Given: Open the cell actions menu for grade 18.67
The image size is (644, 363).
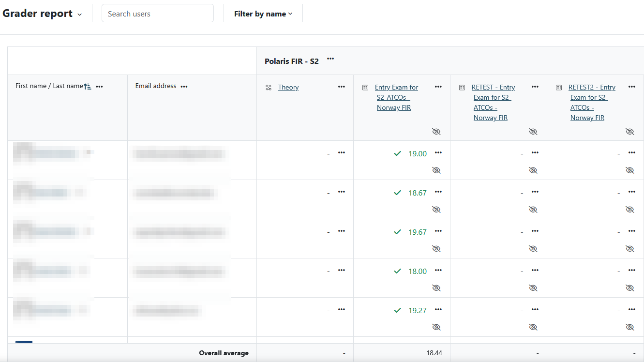Looking at the screenshot, I should point(438,192).
